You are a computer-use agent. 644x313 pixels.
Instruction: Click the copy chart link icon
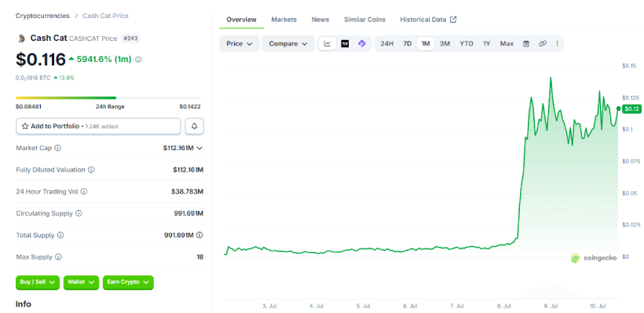pyautogui.click(x=543, y=43)
